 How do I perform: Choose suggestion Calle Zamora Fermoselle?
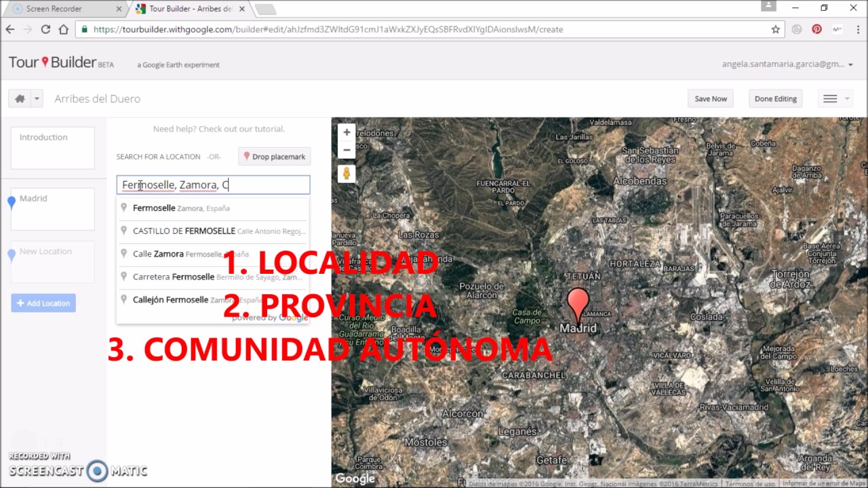[x=213, y=254]
